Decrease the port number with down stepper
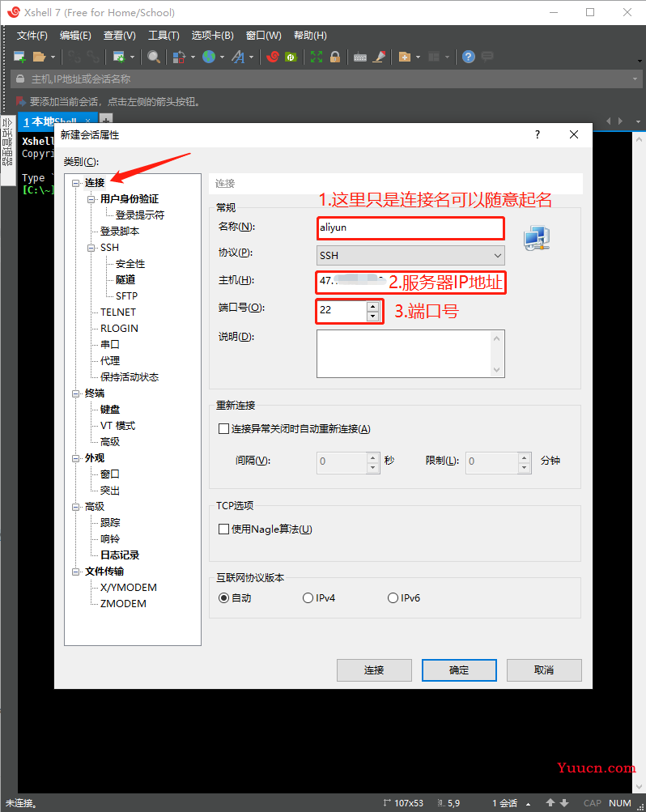646x812 pixels. coord(372,316)
